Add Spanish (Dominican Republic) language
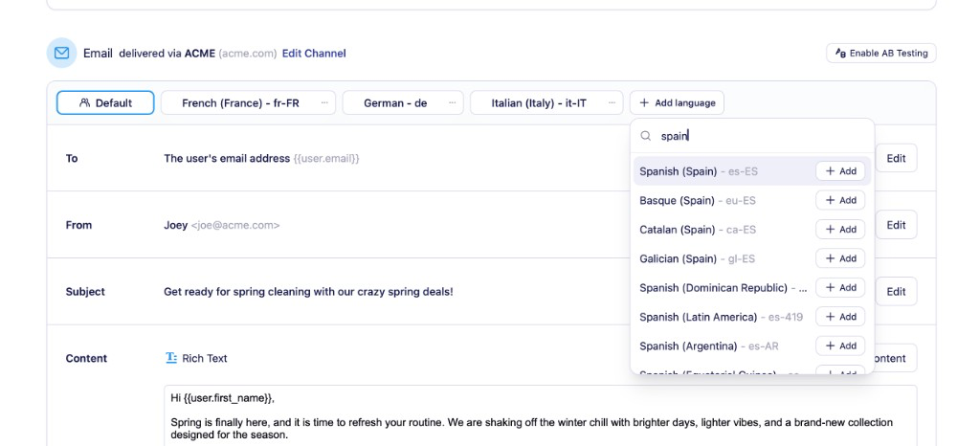The height and width of the screenshot is (446, 980). pyautogui.click(x=840, y=288)
